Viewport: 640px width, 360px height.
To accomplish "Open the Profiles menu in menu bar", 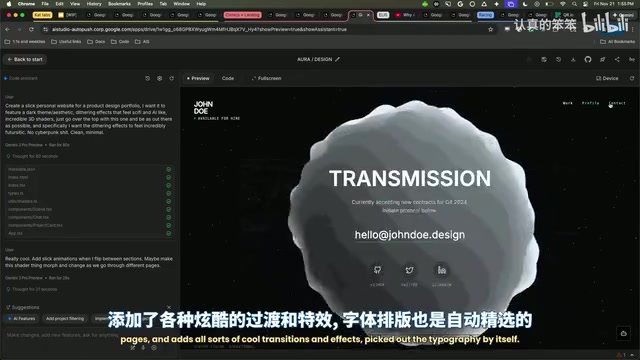I will tap(145, 4).
